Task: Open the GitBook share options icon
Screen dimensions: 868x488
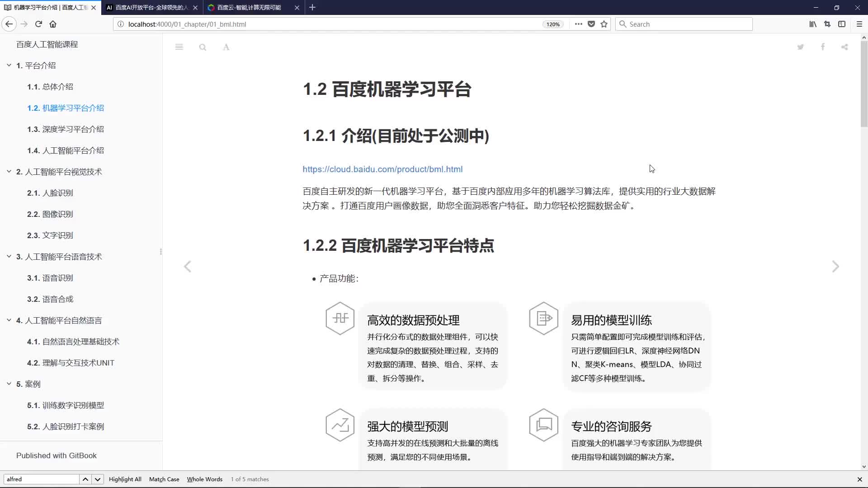Action: [x=844, y=47]
